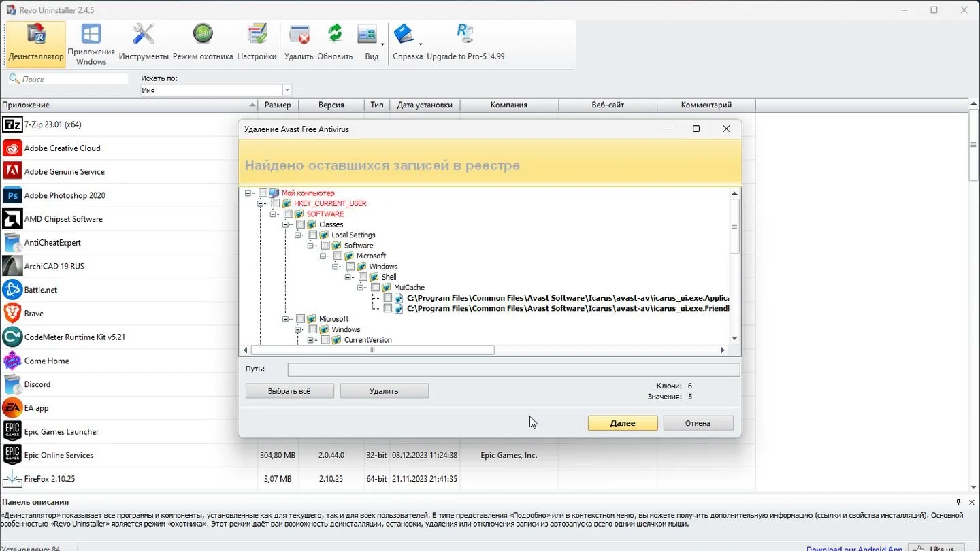
Task: Check the Мой компьютер root checkbox
Action: tap(263, 193)
